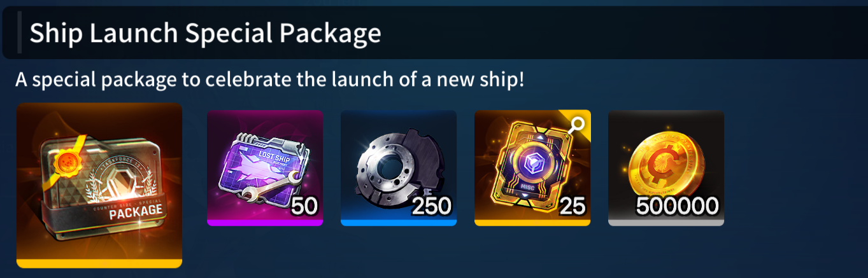
Task: Click the purple rarity bar under blueprint
Action: coord(265,223)
